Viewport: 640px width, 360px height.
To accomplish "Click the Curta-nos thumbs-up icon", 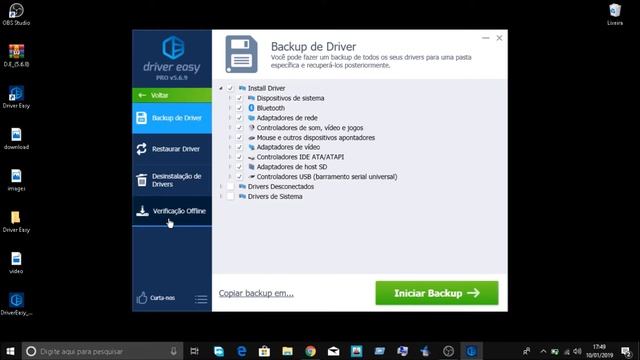I will click(142, 298).
